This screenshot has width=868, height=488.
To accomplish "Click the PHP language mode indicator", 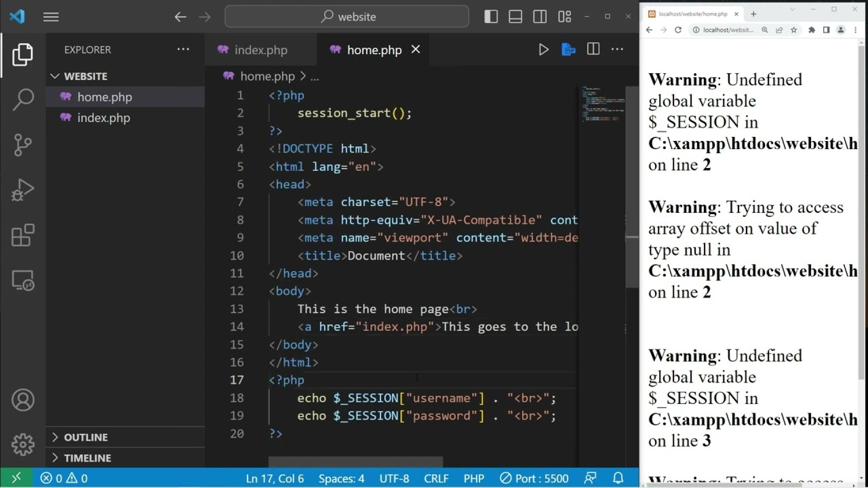I will tap(473, 478).
